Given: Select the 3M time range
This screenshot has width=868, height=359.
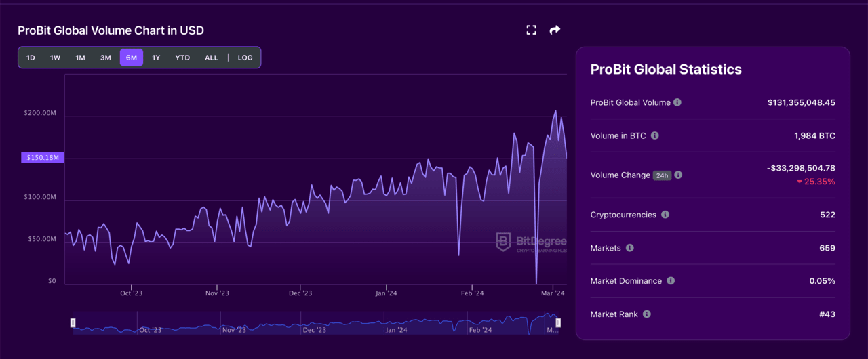Looking at the screenshot, I should click(106, 58).
